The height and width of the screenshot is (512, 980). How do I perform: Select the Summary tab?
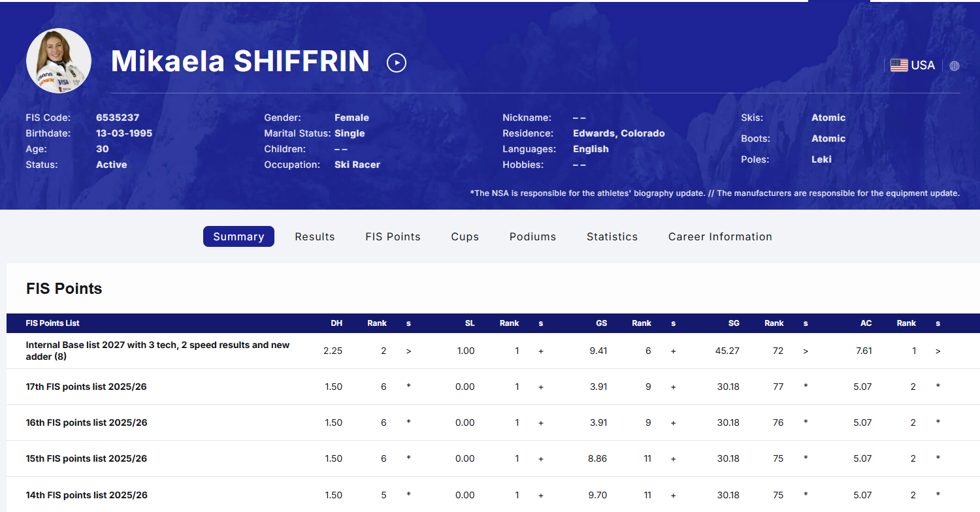pos(238,236)
